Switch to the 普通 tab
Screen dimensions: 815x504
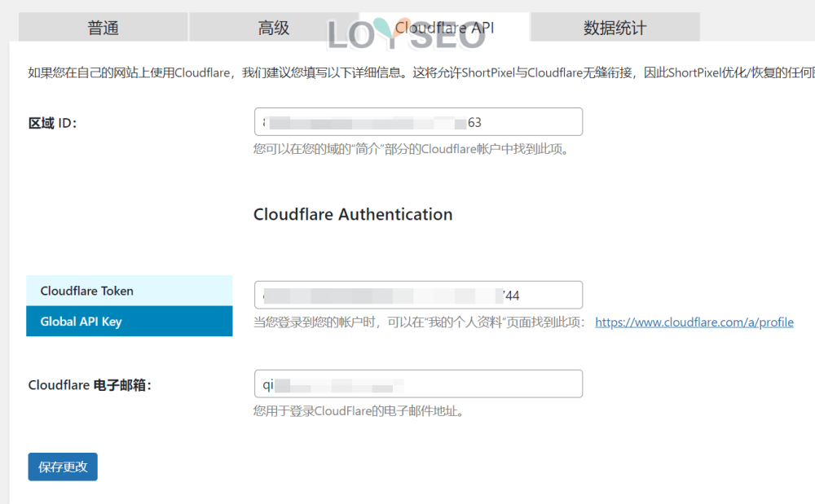[x=103, y=28]
